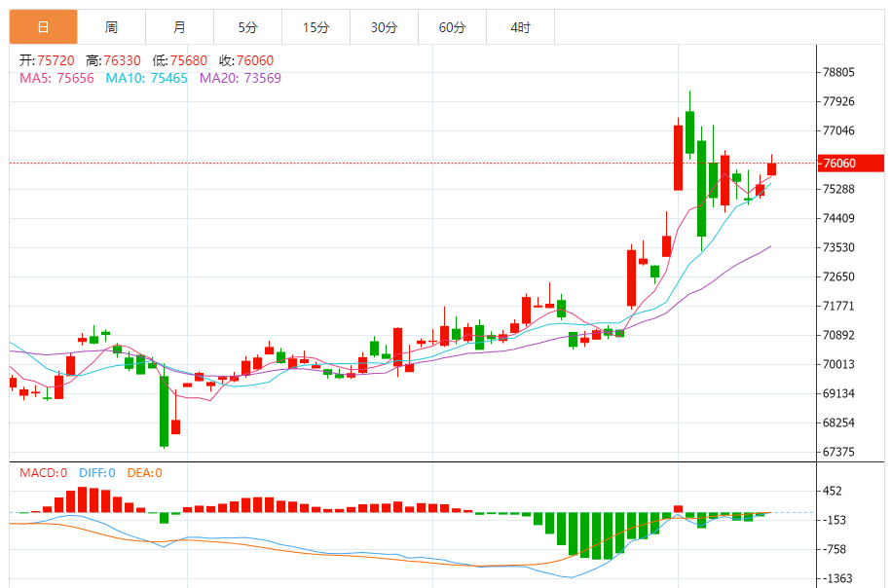Click the 77046 price axis label
Screen dimensions: 891x588
click(838, 130)
